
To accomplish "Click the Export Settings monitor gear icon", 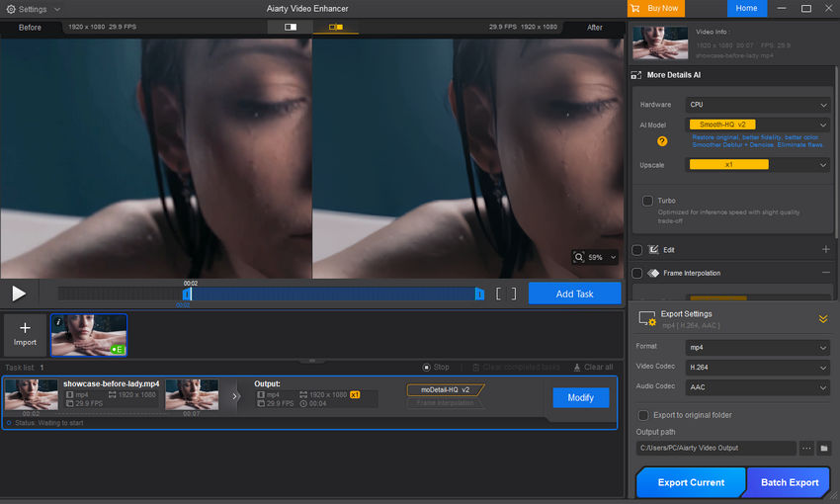I will tap(647, 318).
